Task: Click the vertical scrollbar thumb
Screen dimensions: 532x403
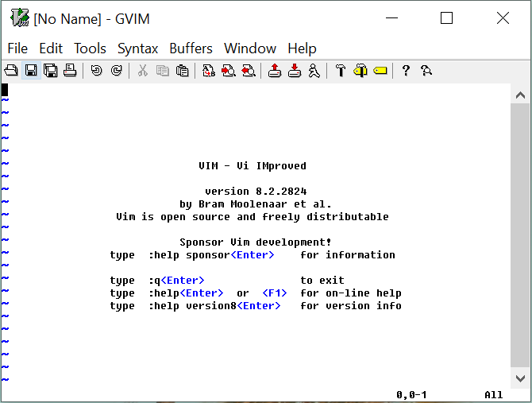Action: point(520,235)
